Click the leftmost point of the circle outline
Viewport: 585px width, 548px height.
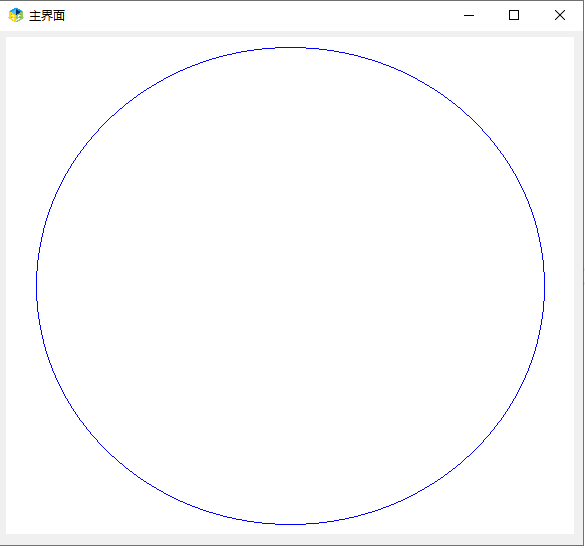pyautogui.click(x=37, y=286)
